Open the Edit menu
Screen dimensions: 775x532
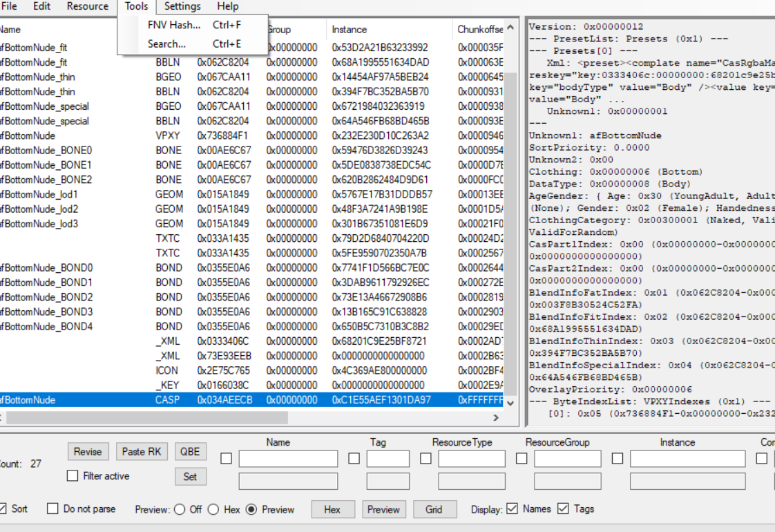tap(41, 6)
